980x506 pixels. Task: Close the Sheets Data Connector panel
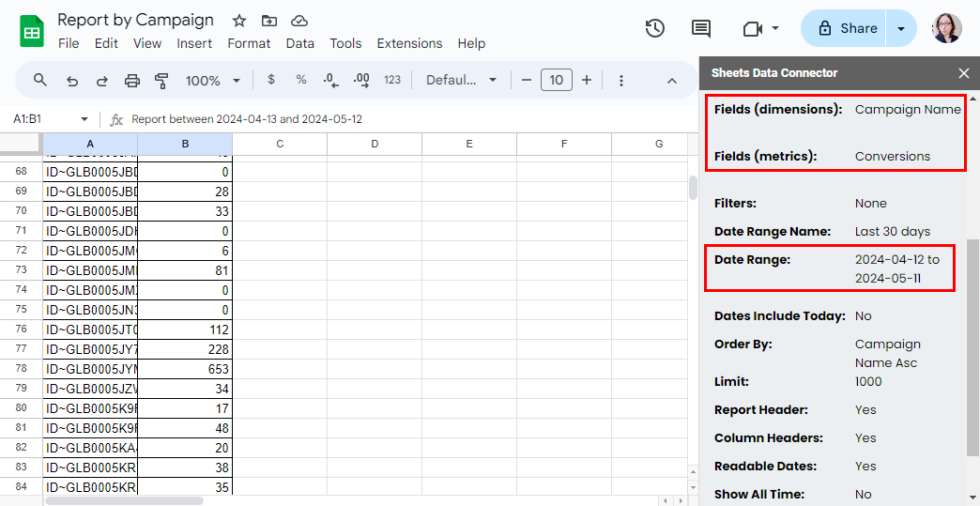click(964, 73)
